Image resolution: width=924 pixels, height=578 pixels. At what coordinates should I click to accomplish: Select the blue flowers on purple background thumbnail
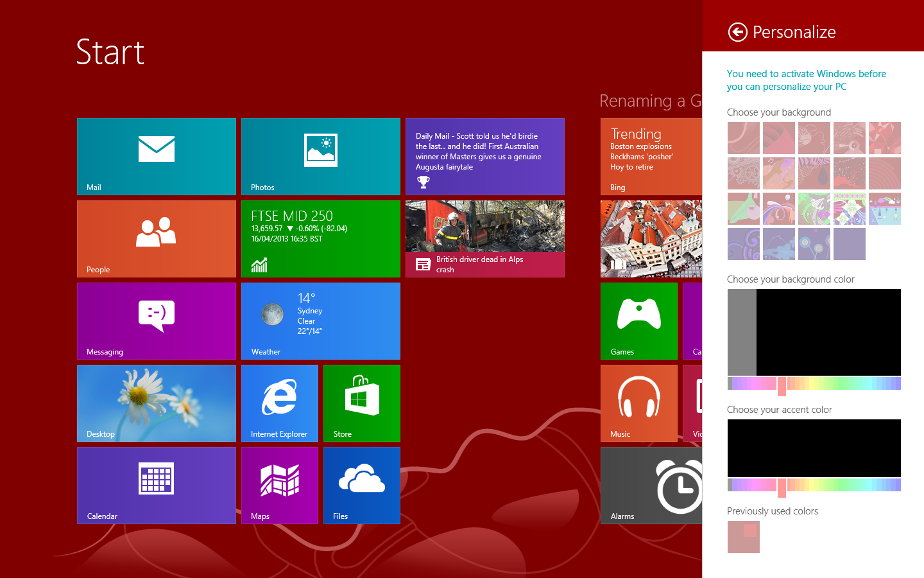(x=779, y=244)
